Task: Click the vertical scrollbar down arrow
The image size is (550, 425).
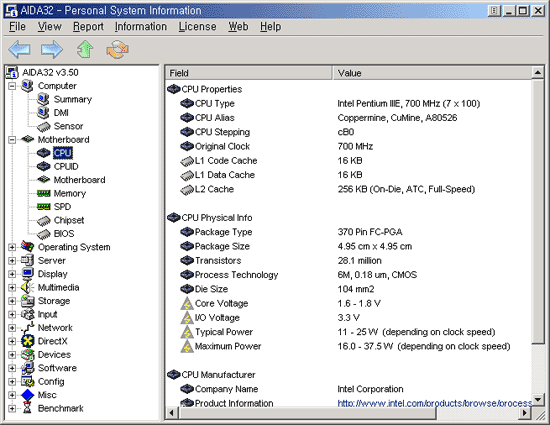Action: (x=537, y=400)
